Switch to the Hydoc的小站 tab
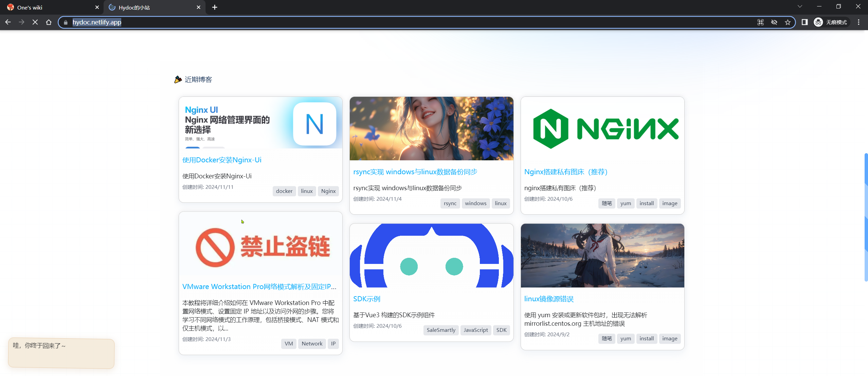This screenshot has height=376, width=868. click(x=155, y=7)
